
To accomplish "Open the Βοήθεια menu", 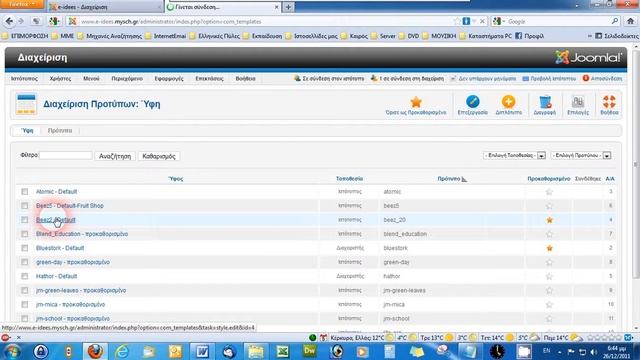I will pos(245,78).
